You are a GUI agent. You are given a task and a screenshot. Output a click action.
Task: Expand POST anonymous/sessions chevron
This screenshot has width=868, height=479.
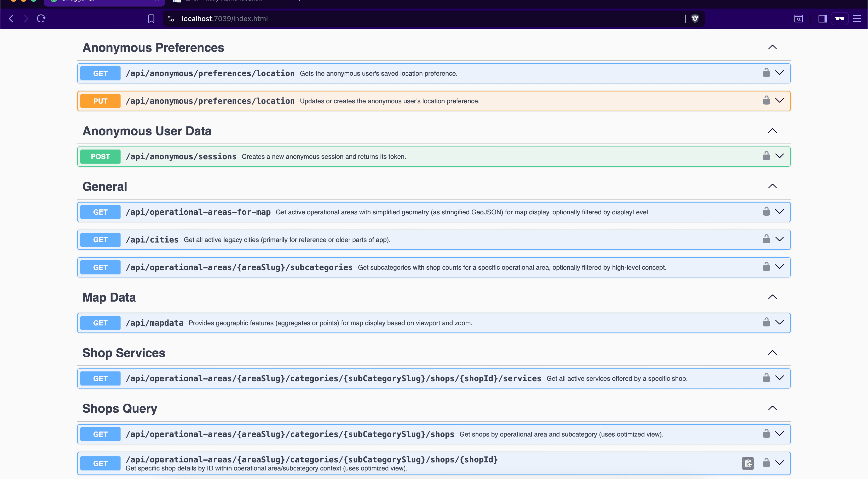pyautogui.click(x=780, y=156)
